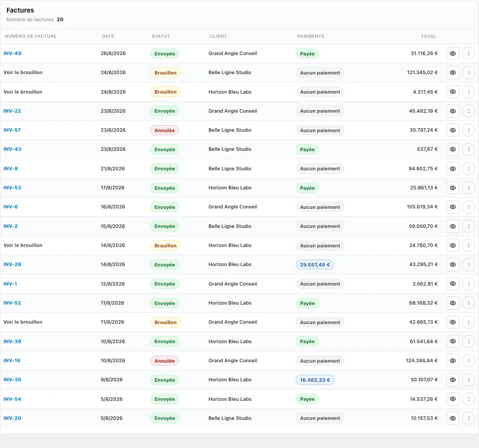View INV-28 using the eye icon
The width and height of the screenshot is (479, 448).
click(453, 265)
